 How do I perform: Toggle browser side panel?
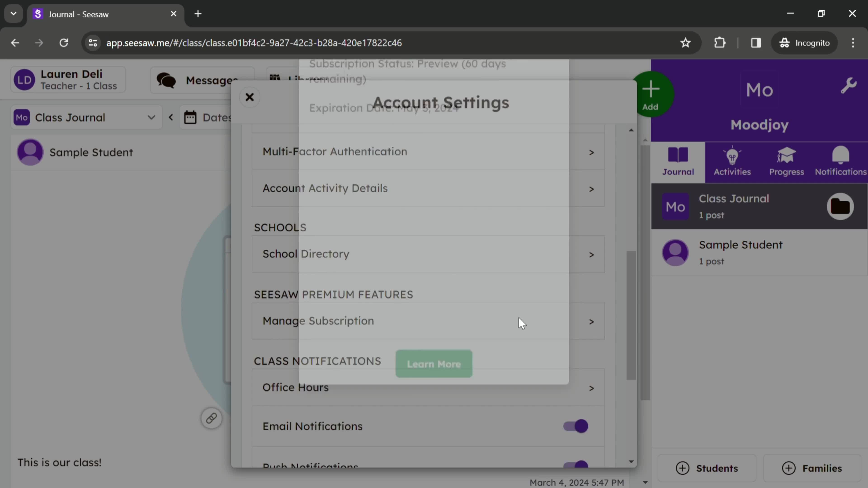click(756, 43)
